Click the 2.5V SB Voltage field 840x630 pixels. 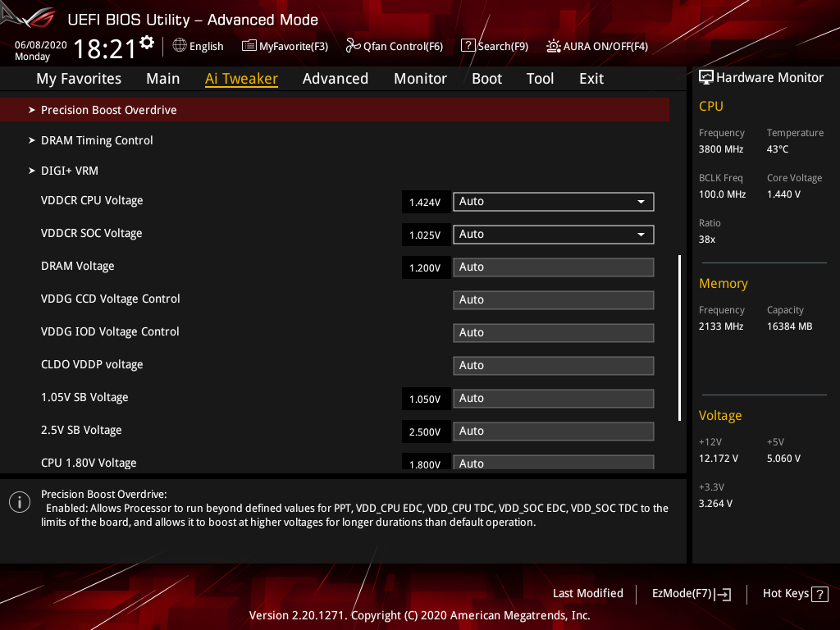click(x=554, y=431)
